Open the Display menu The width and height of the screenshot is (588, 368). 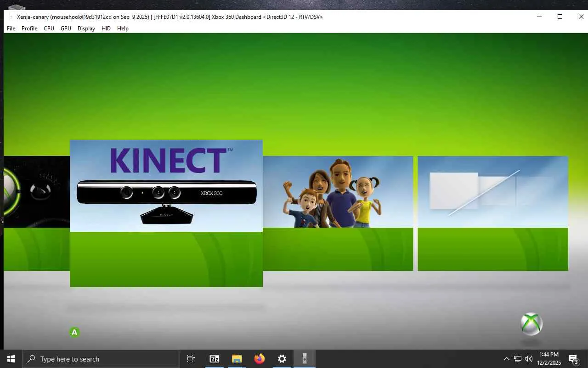coord(86,29)
